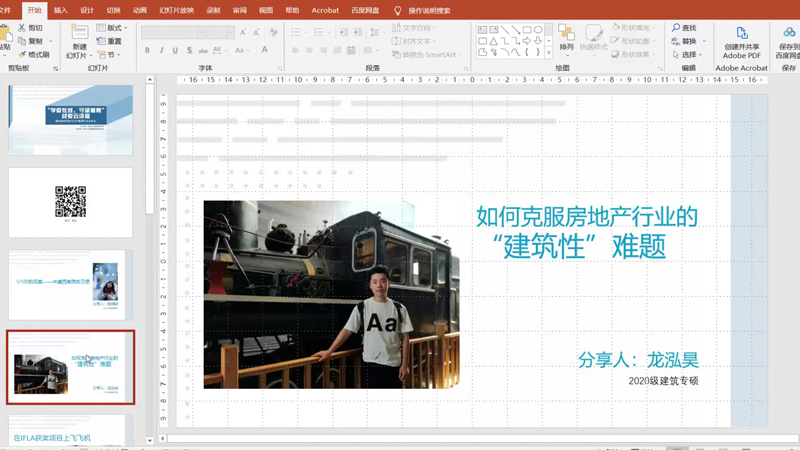Open the 排列 (Arrange) menu
Viewport: 800px width, 450px height.
566,38
